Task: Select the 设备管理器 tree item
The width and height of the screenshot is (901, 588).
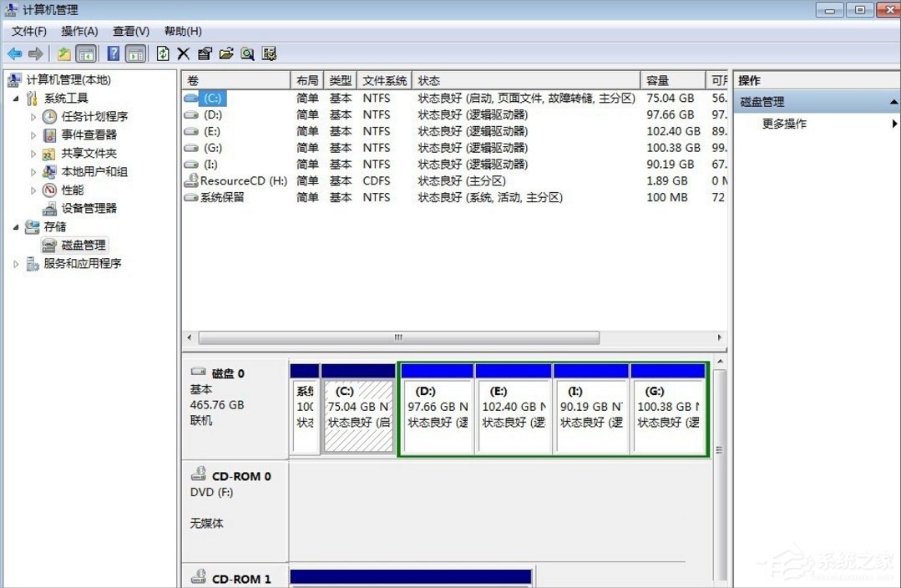Action: (89, 208)
